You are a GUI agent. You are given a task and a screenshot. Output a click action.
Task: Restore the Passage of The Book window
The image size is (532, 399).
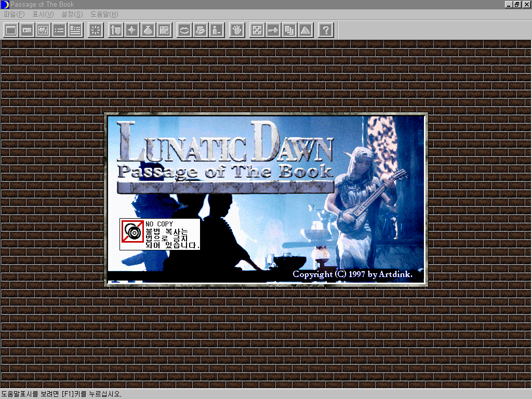pos(517,4)
